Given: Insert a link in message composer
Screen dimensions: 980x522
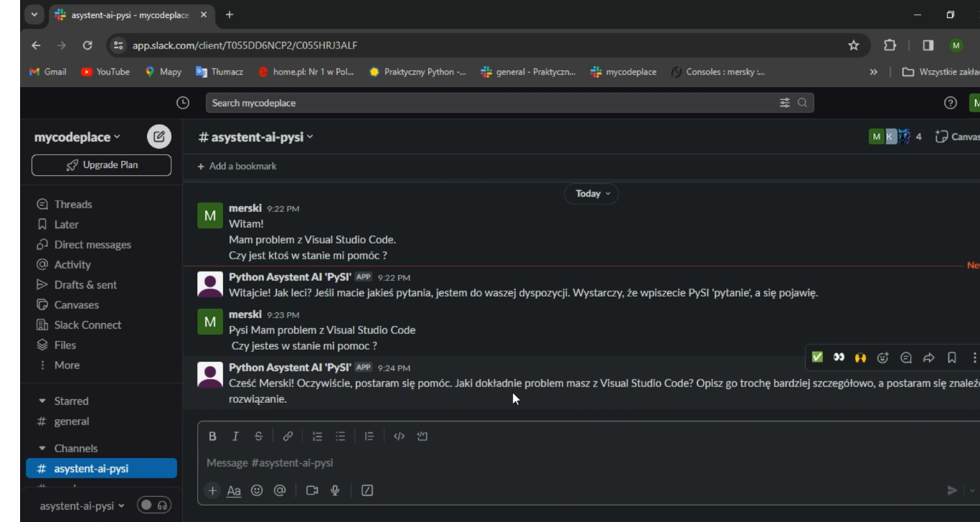Looking at the screenshot, I should [x=288, y=436].
